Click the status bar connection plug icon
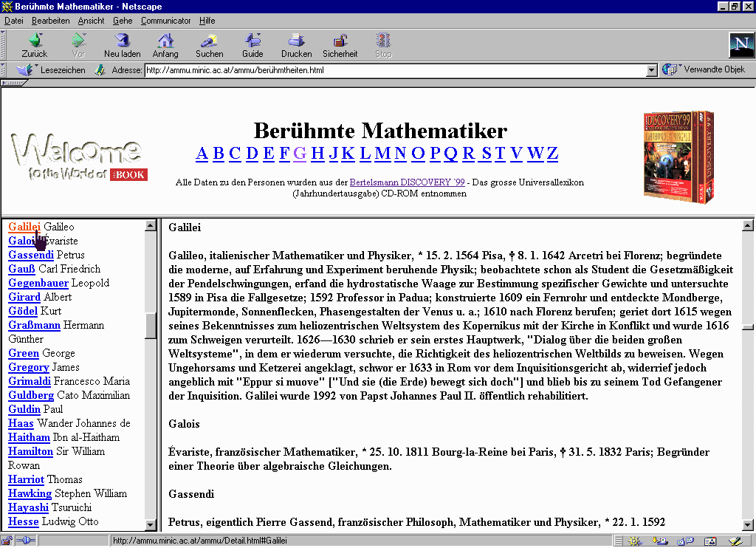Screen dimensions: 756x548 coord(26,541)
